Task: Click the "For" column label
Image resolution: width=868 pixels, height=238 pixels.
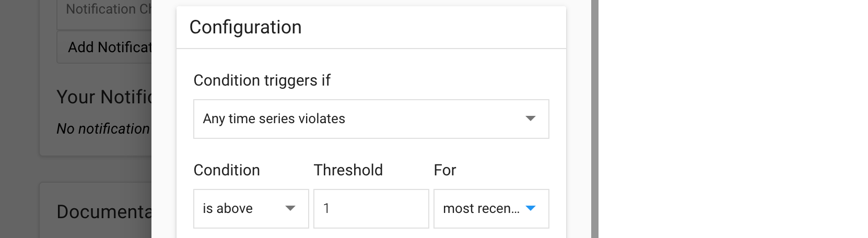Action: tap(445, 170)
